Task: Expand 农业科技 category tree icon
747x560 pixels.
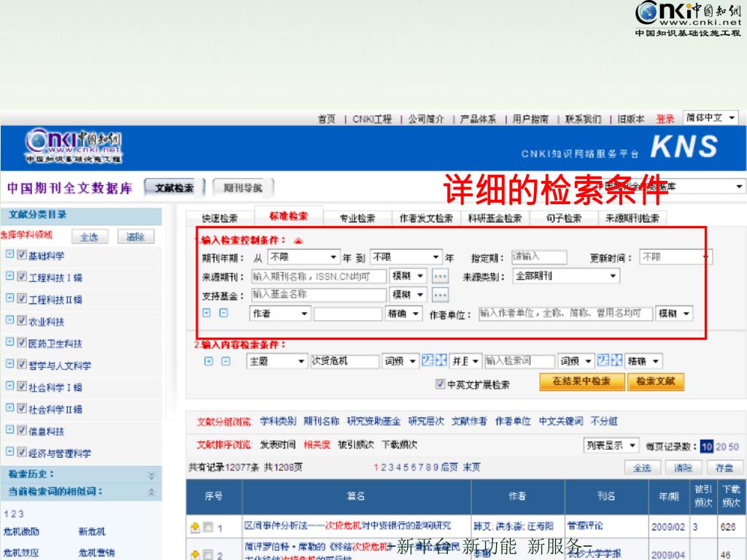Action: click(x=9, y=320)
